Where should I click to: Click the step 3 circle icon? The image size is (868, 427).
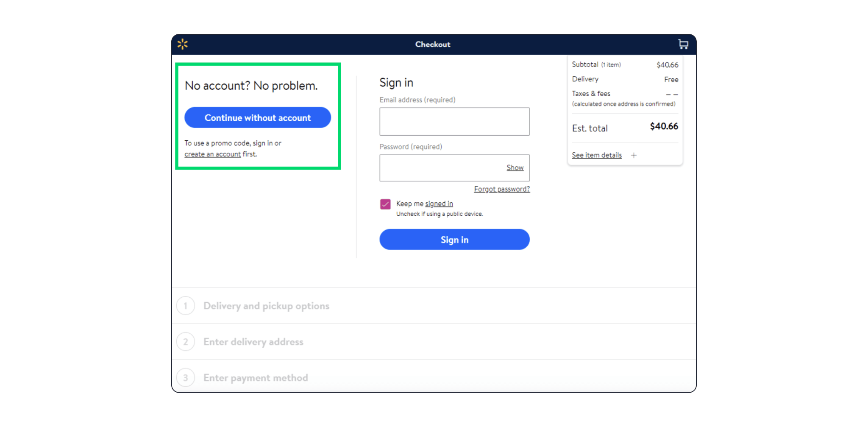tap(186, 377)
